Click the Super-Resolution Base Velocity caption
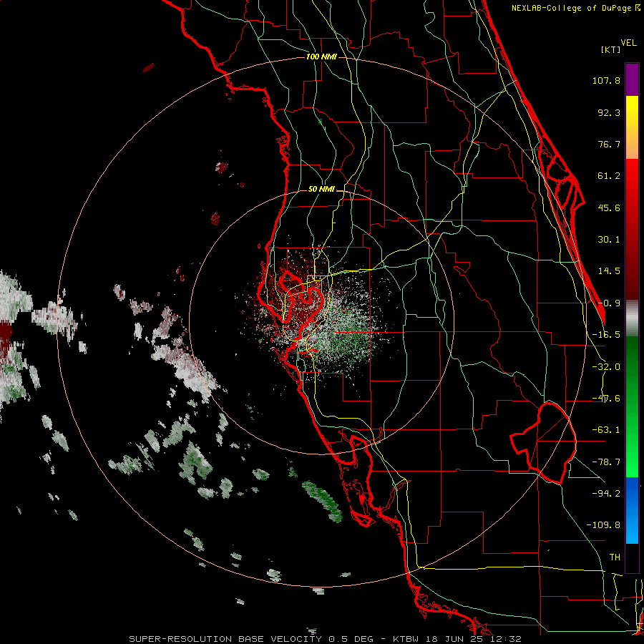The height and width of the screenshot is (644, 644). click(x=326, y=639)
